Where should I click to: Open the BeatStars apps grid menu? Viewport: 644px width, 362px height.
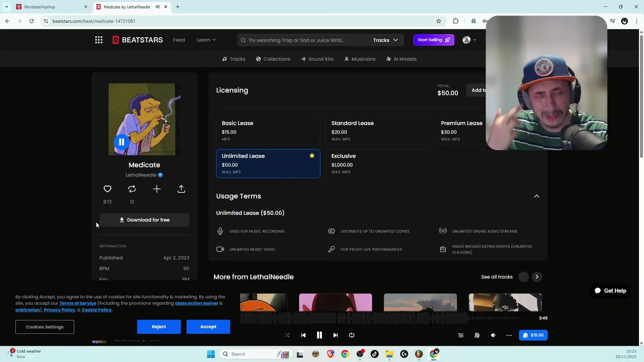(99, 40)
